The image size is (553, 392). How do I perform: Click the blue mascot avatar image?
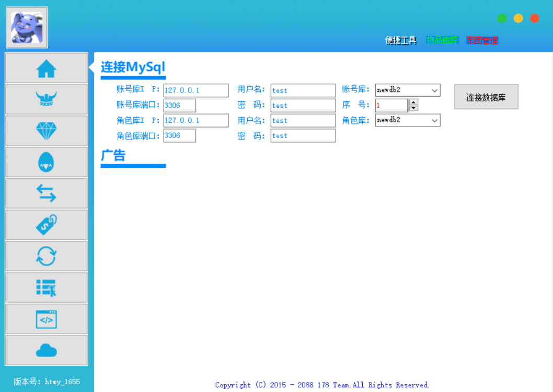(27, 27)
